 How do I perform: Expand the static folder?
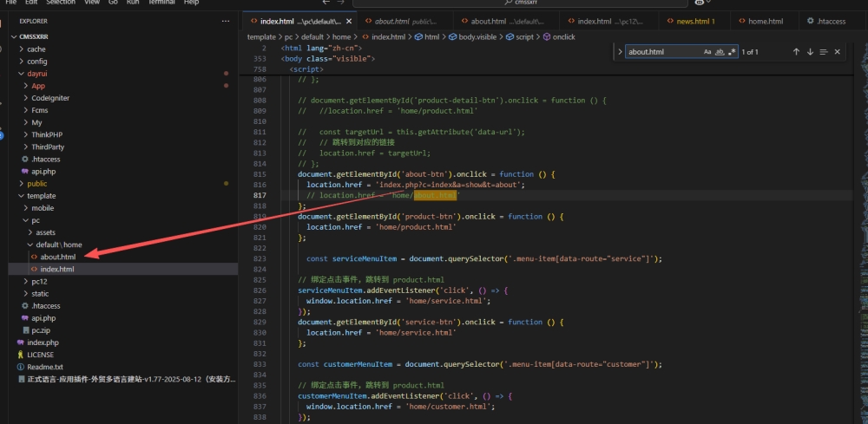click(x=26, y=294)
